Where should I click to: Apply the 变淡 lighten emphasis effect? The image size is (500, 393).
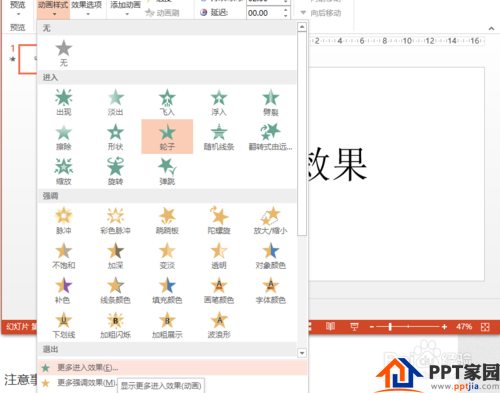(167, 255)
